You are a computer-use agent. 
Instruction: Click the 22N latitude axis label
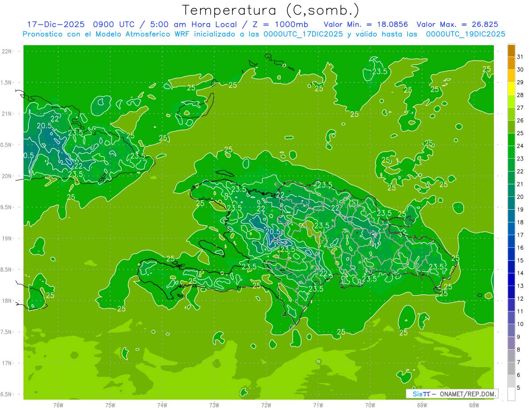click(7, 51)
